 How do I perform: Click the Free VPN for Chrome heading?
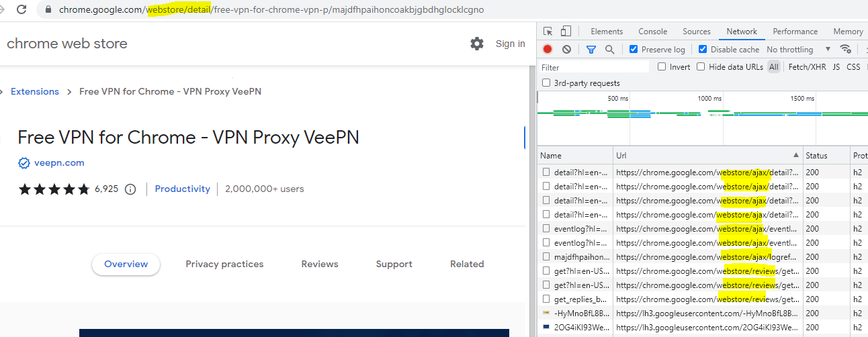coord(188,137)
